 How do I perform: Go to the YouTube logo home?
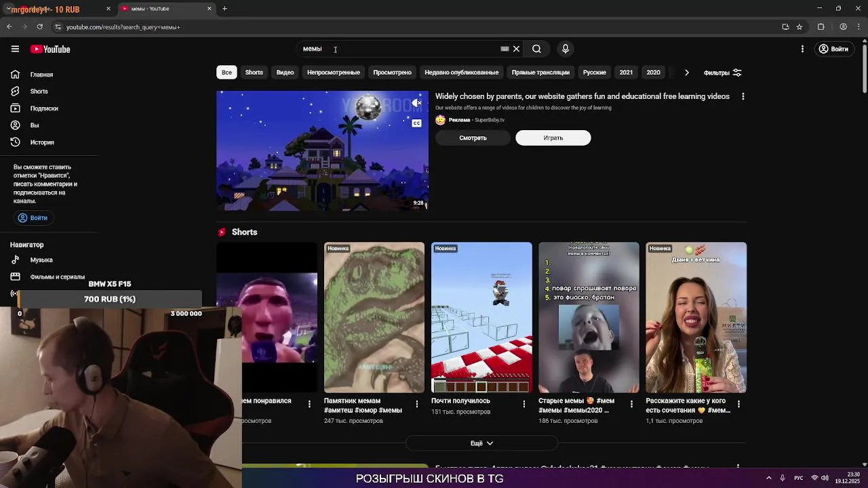(50, 49)
